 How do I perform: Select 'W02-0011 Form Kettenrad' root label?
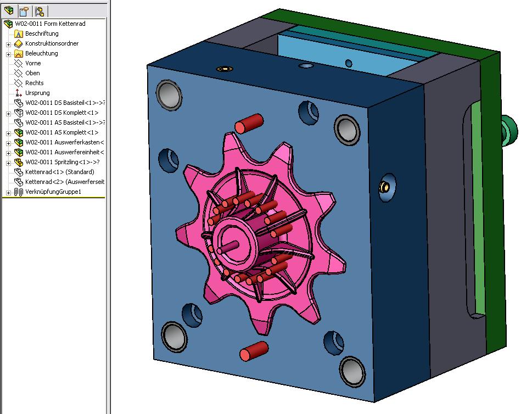pyautogui.click(x=50, y=24)
